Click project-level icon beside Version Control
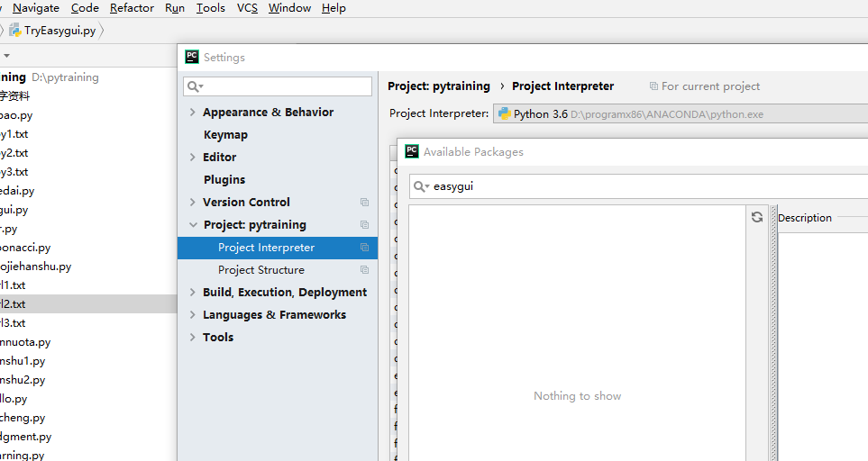The height and width of the screenshot is (461, 868). [x=364, y=203]
